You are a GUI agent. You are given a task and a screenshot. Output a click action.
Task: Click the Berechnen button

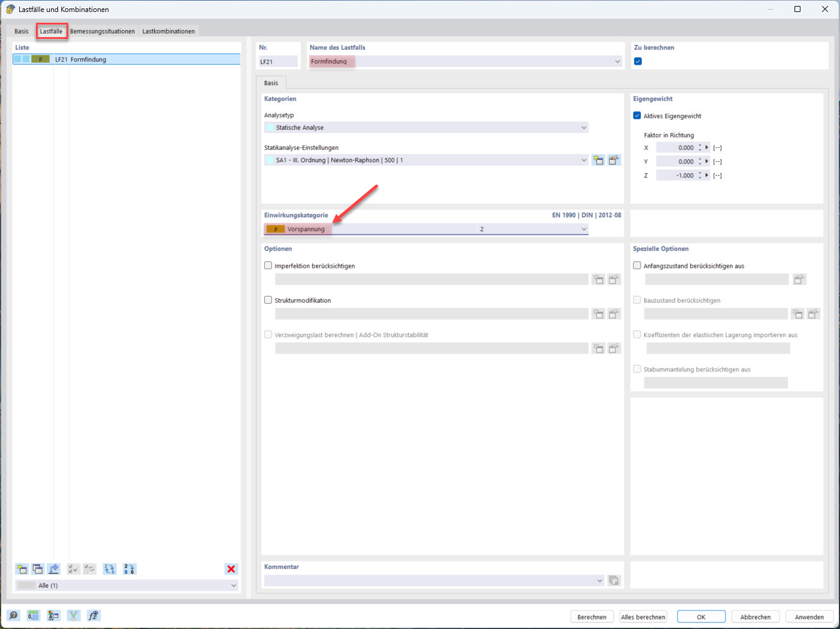(591, 617)
